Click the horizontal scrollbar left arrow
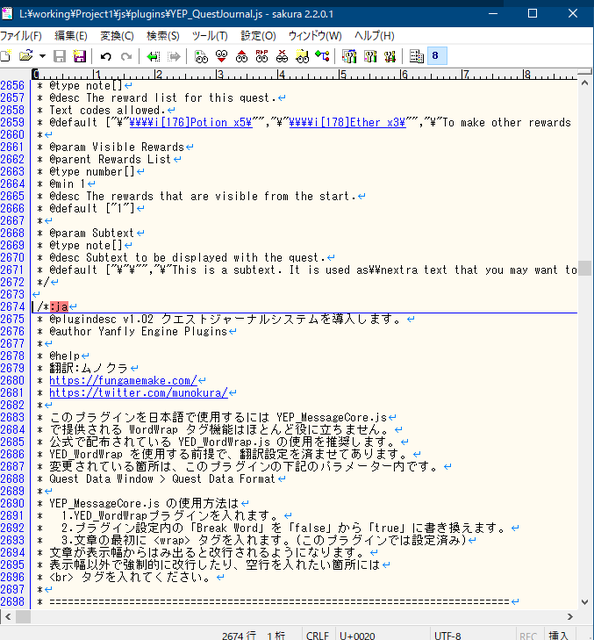 (8, 616)
